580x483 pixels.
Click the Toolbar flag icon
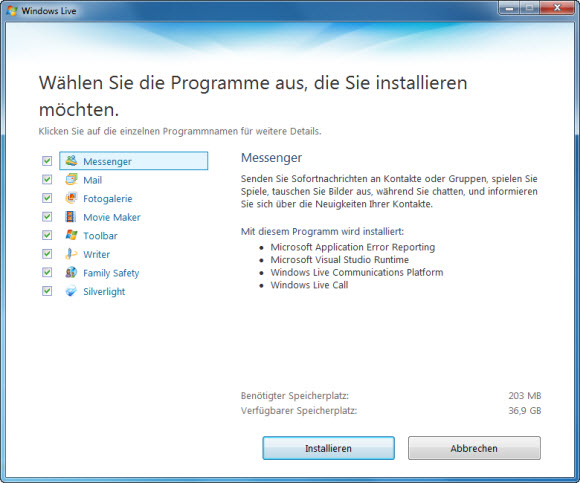[71, 235]
